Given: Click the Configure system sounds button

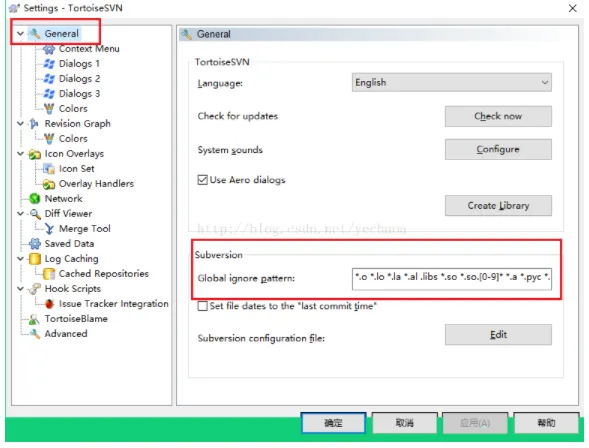Looking at the screenshot, I should [x=498, y=149].
